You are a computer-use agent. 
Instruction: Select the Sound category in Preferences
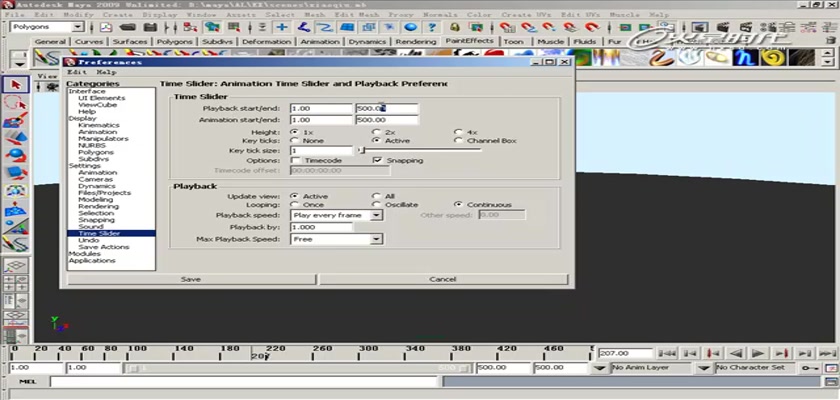pos(91,227)
